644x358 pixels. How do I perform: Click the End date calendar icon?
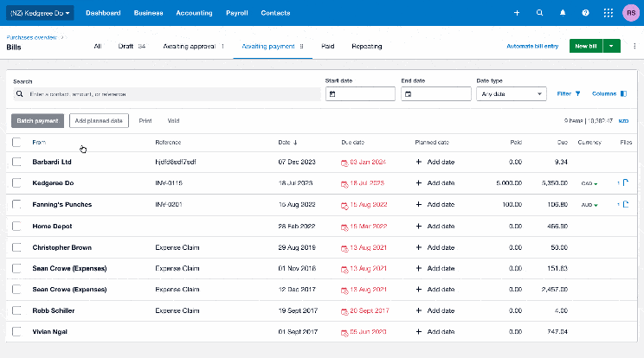[409, 94]
